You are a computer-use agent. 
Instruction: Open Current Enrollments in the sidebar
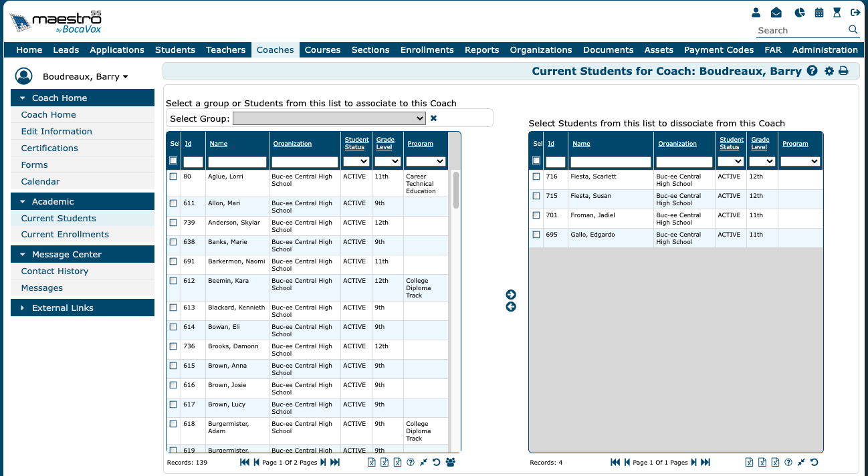coord(65,235)
